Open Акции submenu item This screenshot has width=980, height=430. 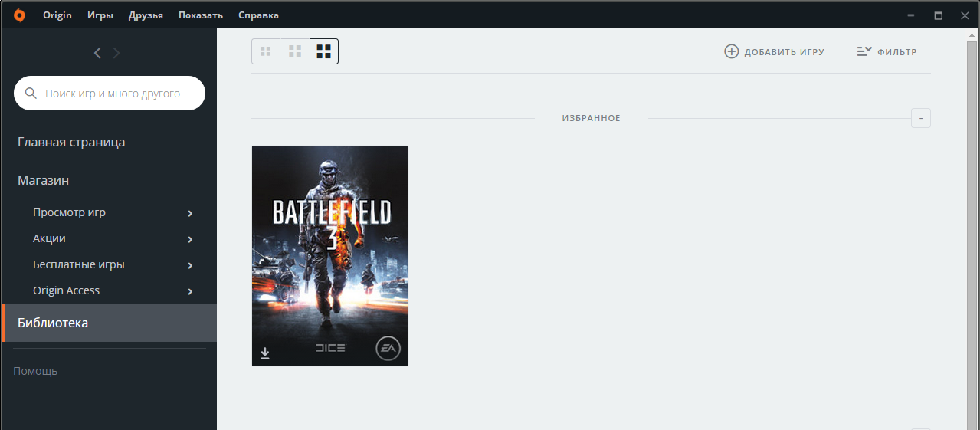coord(49,238)
